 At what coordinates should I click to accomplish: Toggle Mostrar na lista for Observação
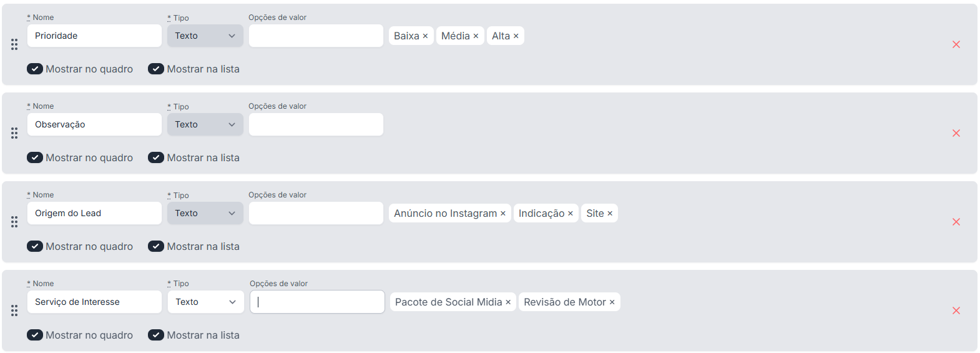(x=156, y=157)
